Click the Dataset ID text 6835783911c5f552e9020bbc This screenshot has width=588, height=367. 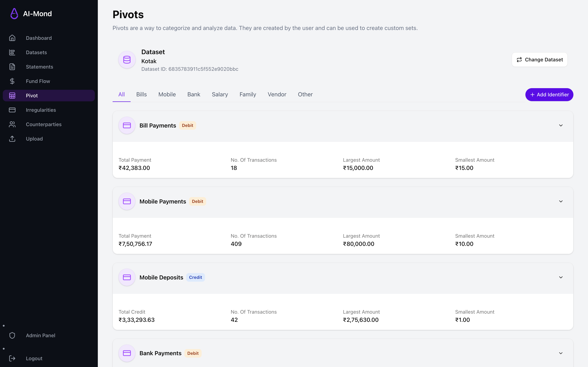(190, 69)
